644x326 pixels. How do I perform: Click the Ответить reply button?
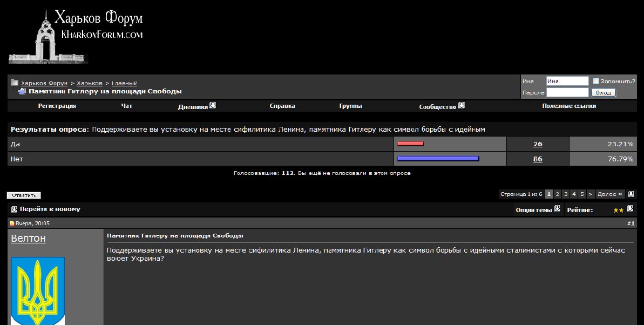(x=24, y=195)
